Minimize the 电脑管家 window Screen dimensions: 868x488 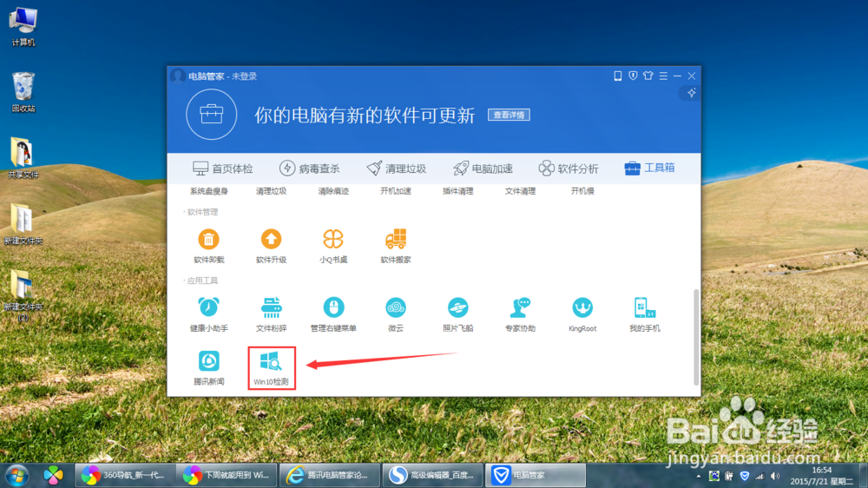pyautogui.click(x=678, y=76)
